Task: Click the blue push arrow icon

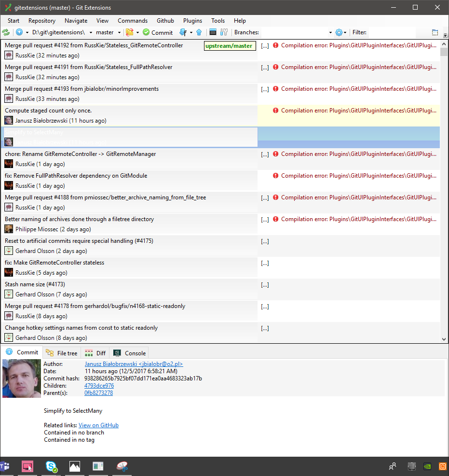Action: point(198,32)
